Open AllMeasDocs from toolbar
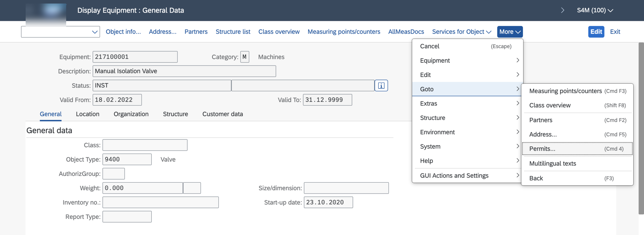644x235 pixels. (x=406, y=32)
